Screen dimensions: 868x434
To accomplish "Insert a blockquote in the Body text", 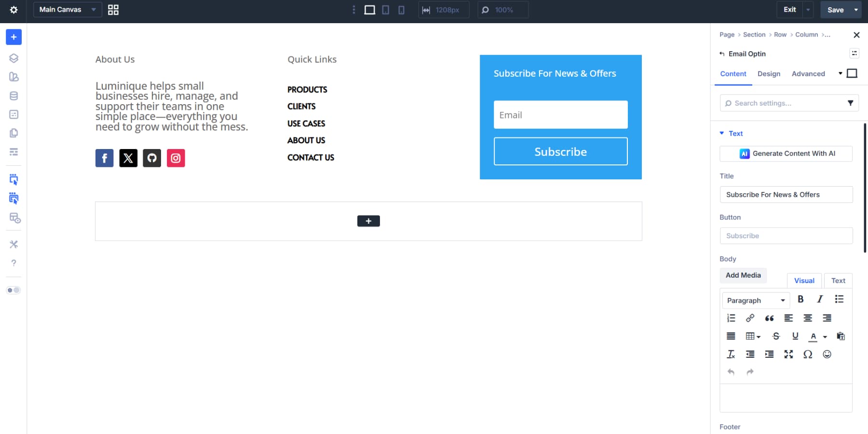I will click(x=769, y=318).
